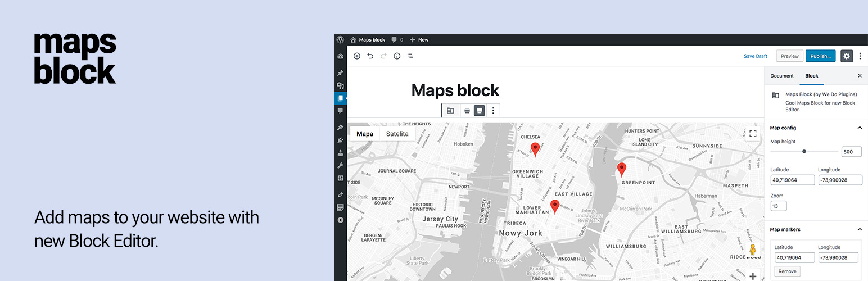The height and width of the screenshot is (281, 868).
Task: Click the red marker near Lower Manhattan
Action: (x=555, y=207)
